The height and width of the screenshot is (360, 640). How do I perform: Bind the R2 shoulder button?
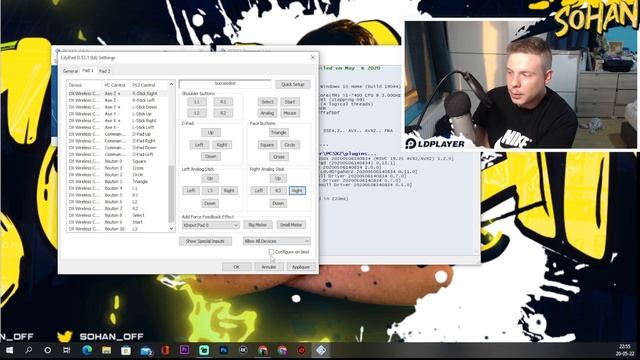click(223, 113)
